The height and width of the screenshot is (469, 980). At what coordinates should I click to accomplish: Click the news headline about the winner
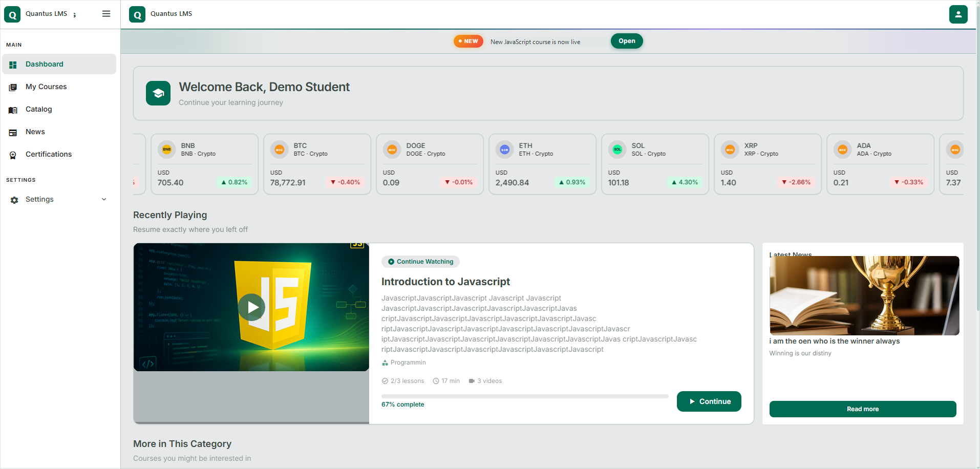click(x=835, y=341)
